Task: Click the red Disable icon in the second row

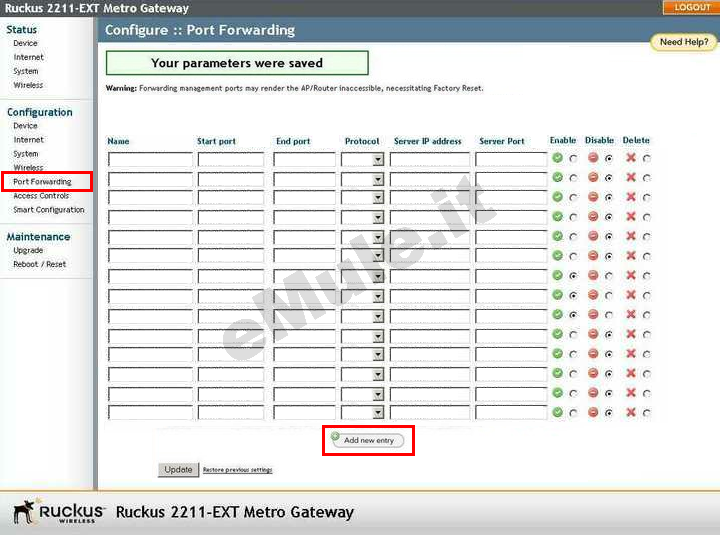Action: point(593,177)
